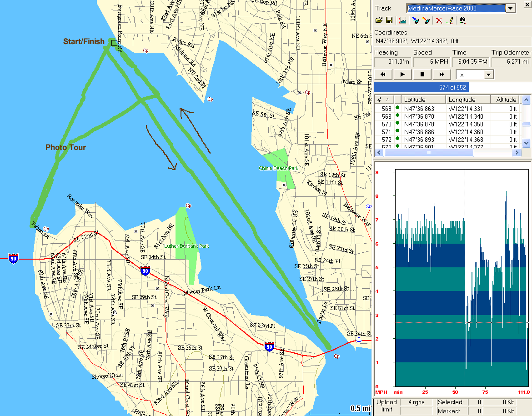
Task: Stop the track playback
Action: point(422,75)
